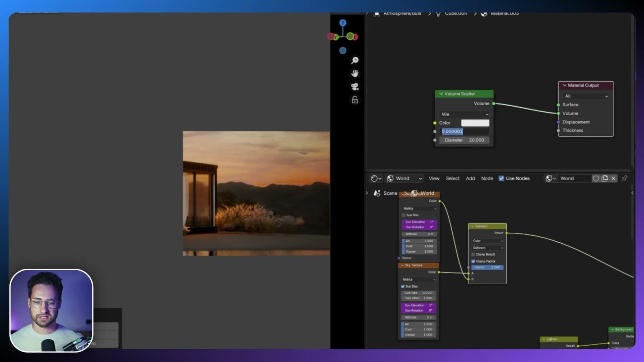This screenshot has width=644, height=362.
Task: Adjust Air slider on the upper sky node
Action: tap(419, 241)
